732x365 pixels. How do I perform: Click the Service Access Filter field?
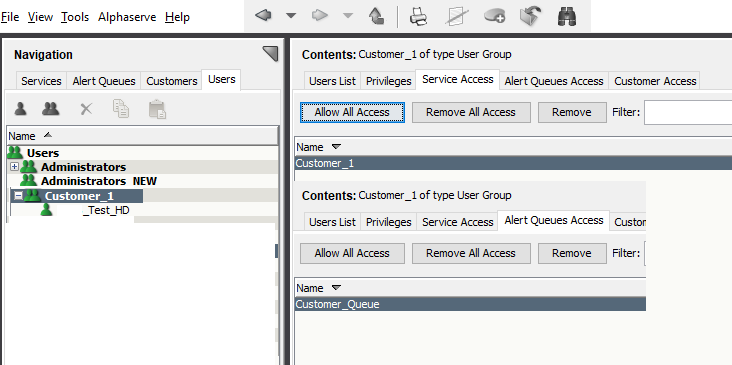[688, 112]
